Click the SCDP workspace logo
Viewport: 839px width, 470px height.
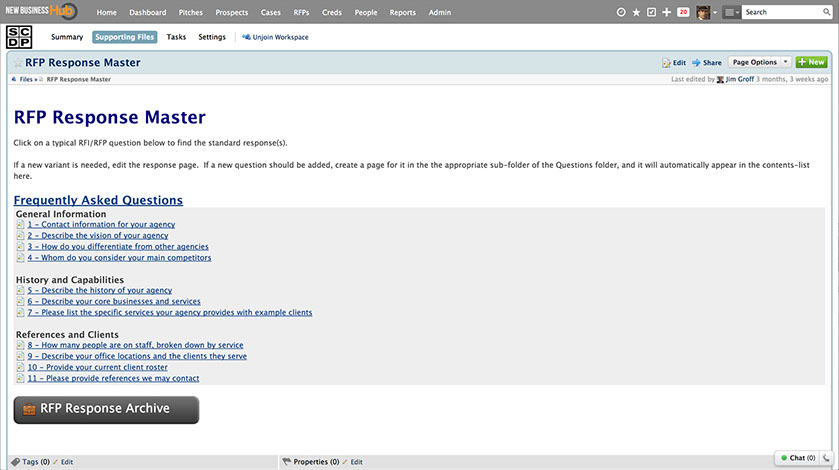21,38
